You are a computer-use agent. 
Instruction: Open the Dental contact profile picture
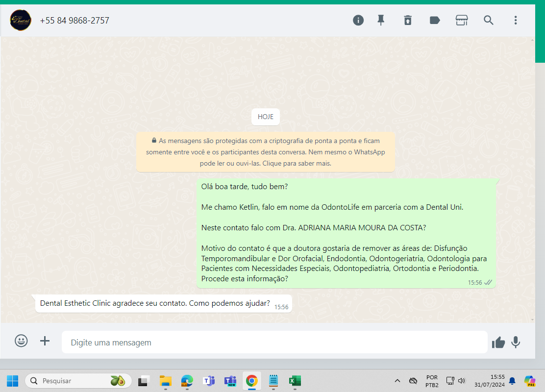click(x=21, y=21)
